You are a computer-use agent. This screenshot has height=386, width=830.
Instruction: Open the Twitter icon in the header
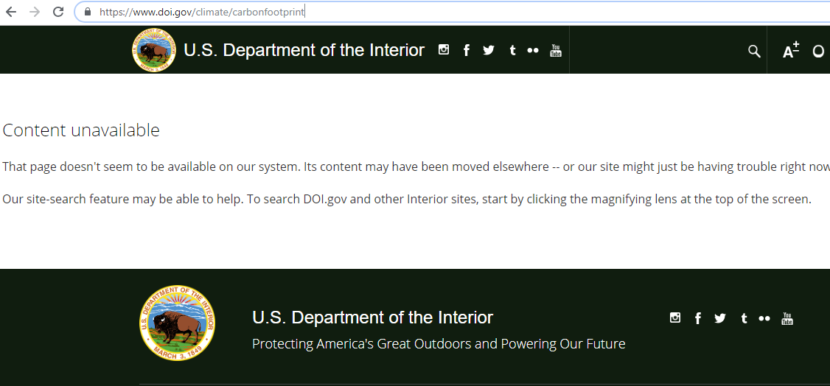(x=489, y=50)
